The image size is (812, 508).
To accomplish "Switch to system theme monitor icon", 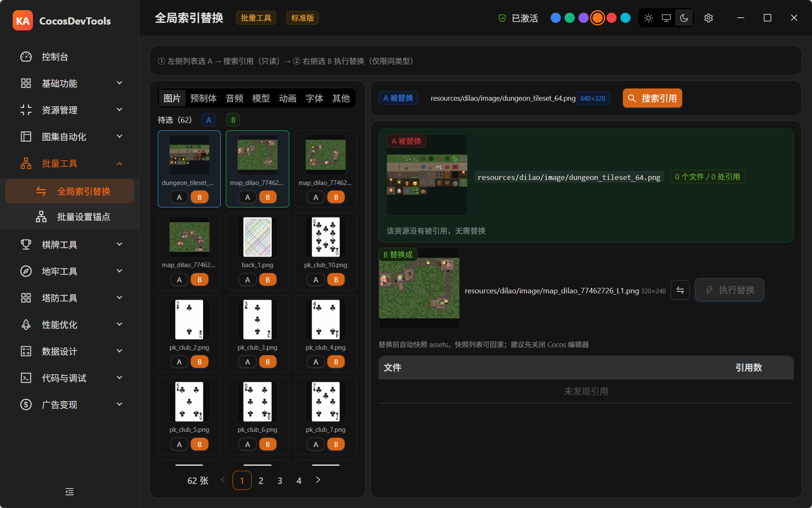I will coord(666,18).
